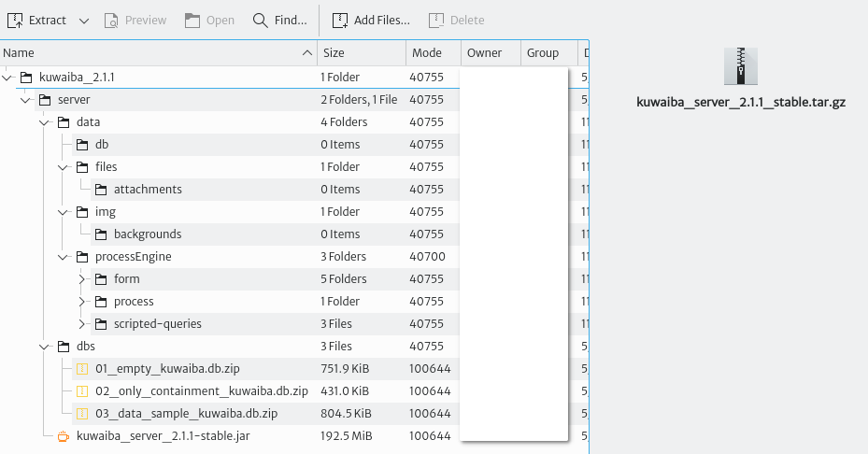This screenshot has width=868, height=454.
Task: Collapse the dbs folder
Action: [44, 347]
